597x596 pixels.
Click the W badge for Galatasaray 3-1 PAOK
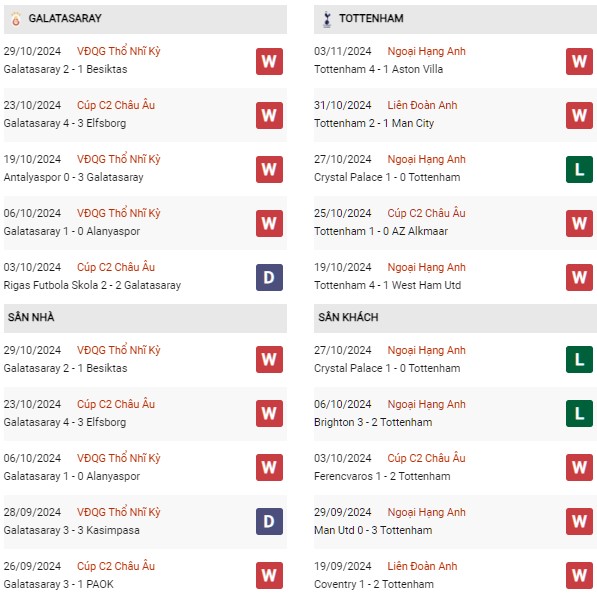tap(269, 575)
